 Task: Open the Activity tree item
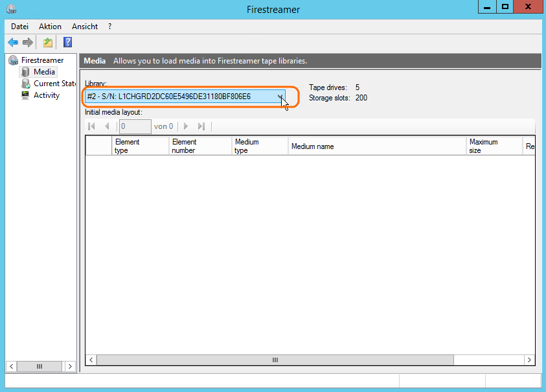click(x=46, y=95)
